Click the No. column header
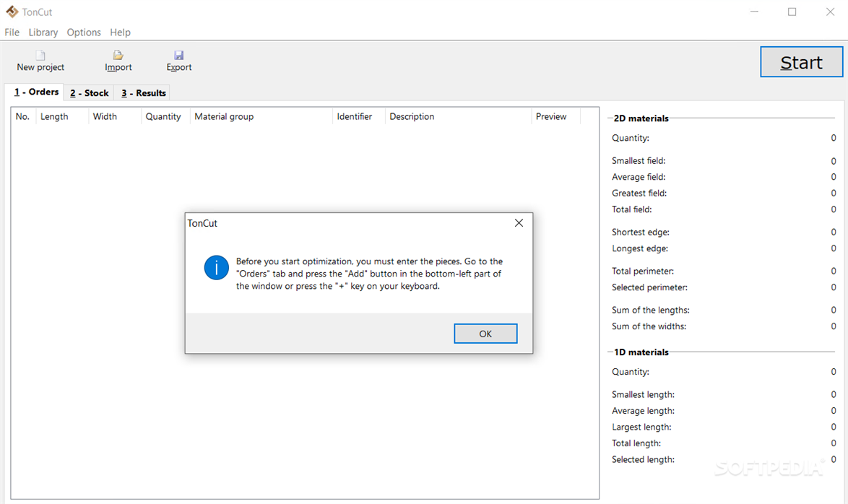Viewport: 848px width, 504px height. point(22,116)
